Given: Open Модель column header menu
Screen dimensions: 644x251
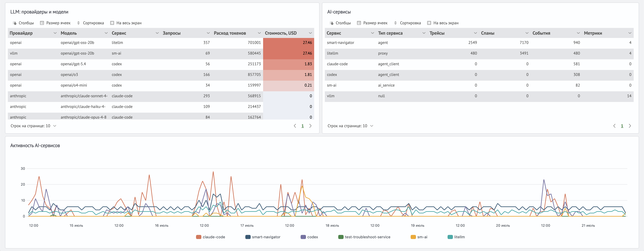Looking at the screenshot, I should point(106,33).
